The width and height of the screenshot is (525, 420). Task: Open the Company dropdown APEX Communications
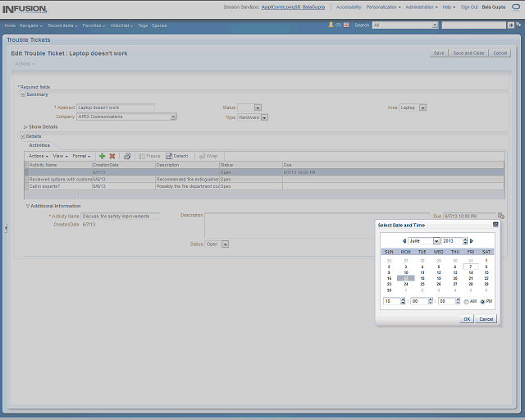pyautogui.click(x=173, y=116)
